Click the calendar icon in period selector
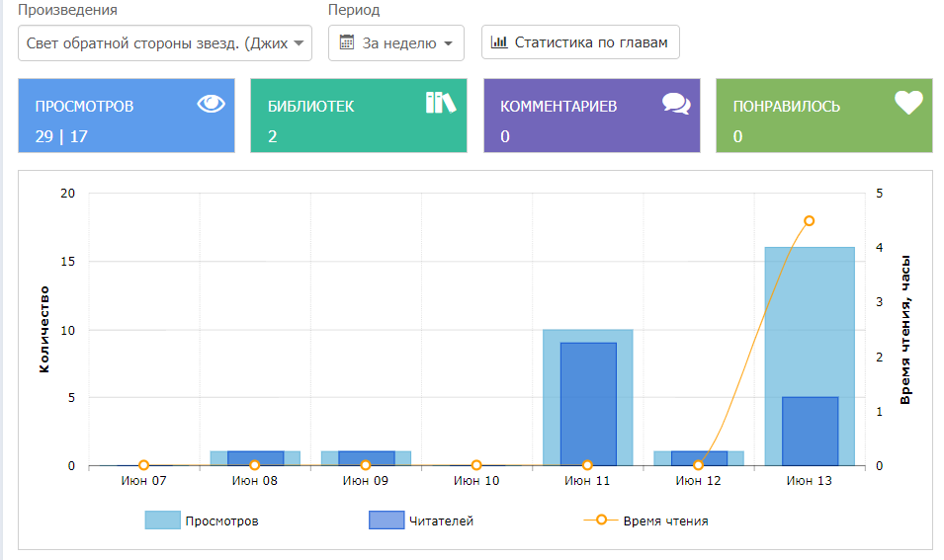Image resolution: width=944 pixels, height=560 pixels. tap(347, 42)
